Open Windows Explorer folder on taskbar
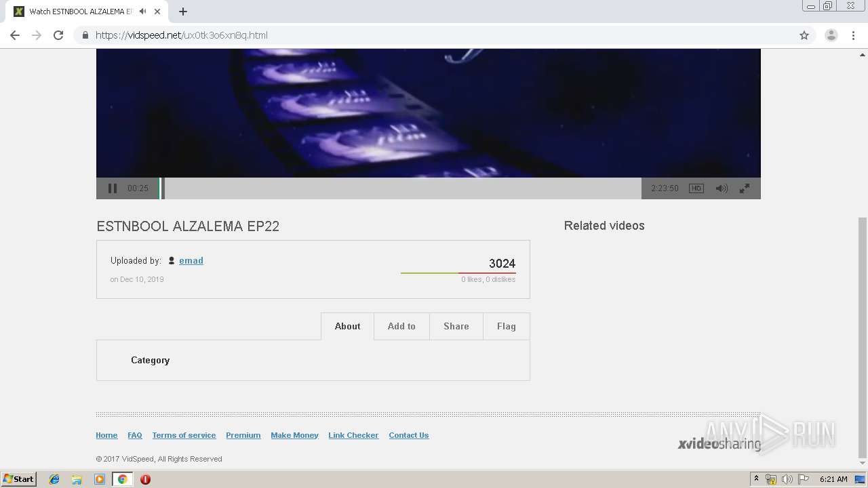Viewport: 868px width, 488px height. (77, 479)
